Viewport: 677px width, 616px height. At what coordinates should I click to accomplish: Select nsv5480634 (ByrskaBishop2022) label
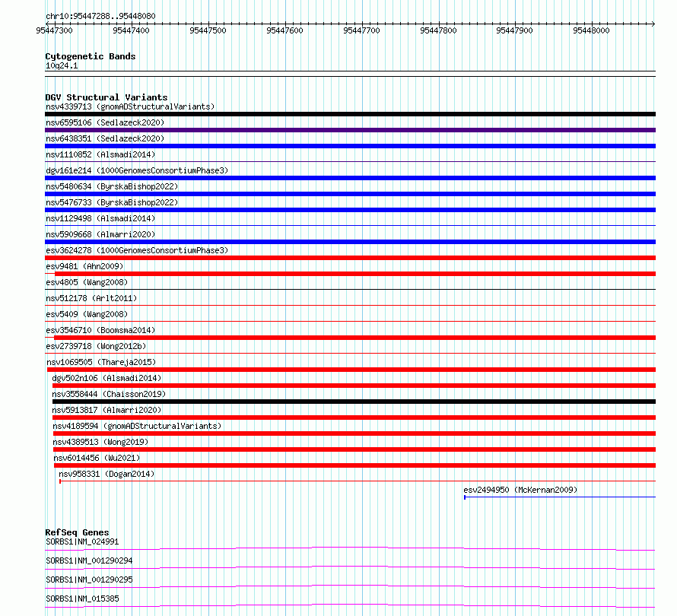click(112, 186)
